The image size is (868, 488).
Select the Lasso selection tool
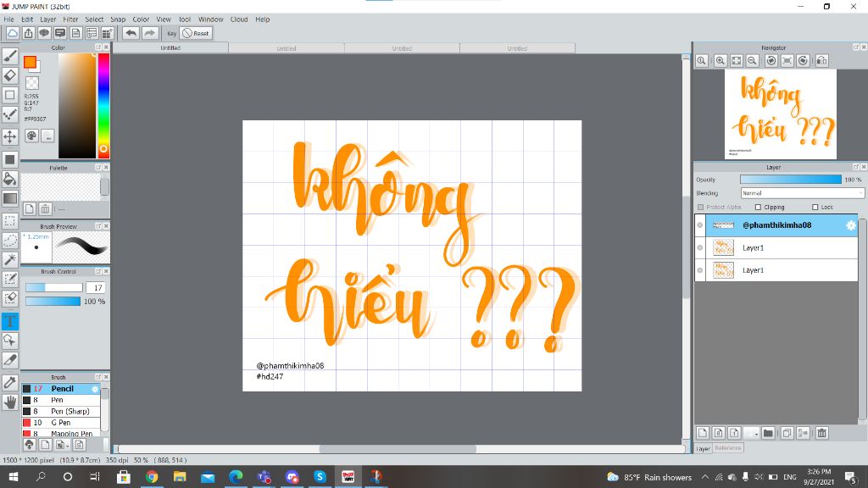[10, 240]
